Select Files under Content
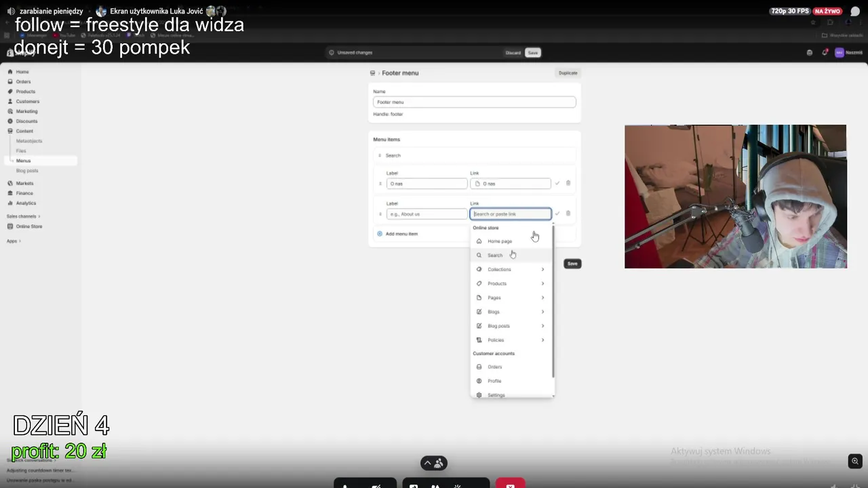Viewport: 868px width, 488px height. pyautogui.click(x=21, y=150)
